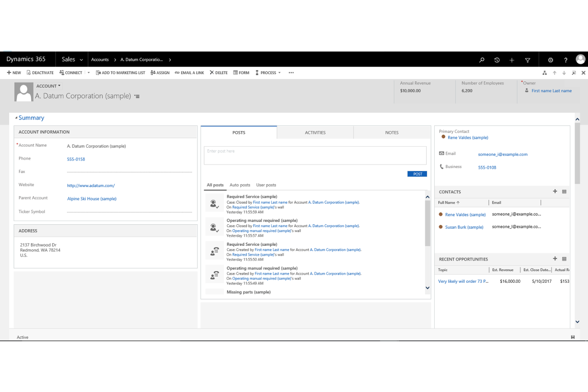
Task: Click FORM command
Action: (x=241, y=73)
